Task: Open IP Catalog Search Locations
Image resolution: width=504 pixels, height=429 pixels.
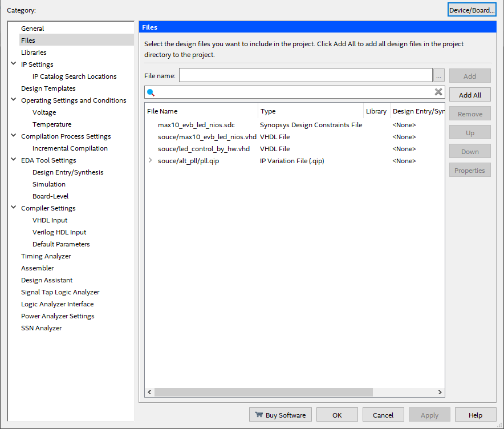Action: point(75,76)
